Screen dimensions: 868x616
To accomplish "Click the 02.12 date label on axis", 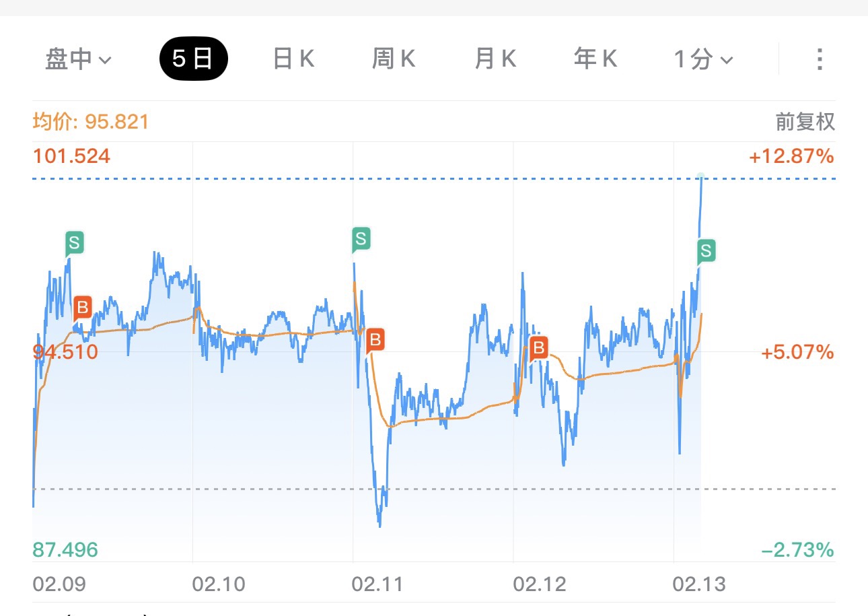I will 539,584.
